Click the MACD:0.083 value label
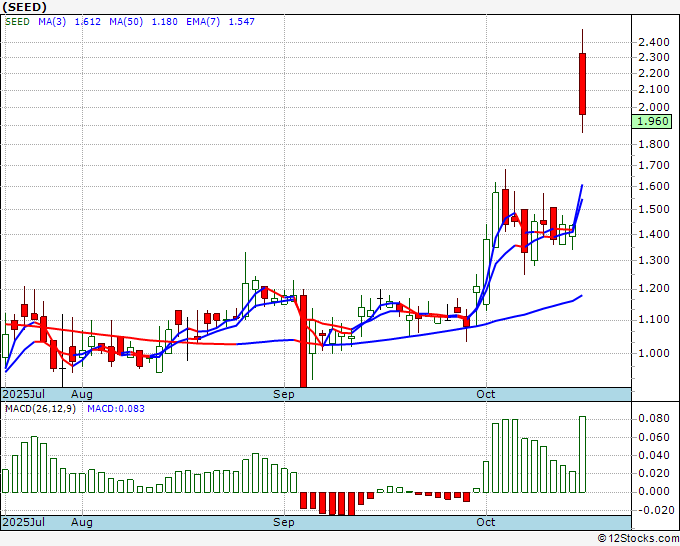Image resolution: width=680 pixels, height=546 pixels. pyautogui.click(x=116, y=409)
